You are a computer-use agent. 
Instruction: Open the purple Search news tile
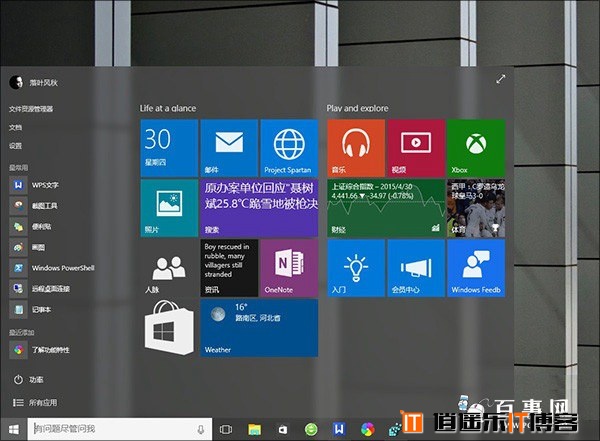click(x=259, y=208)
